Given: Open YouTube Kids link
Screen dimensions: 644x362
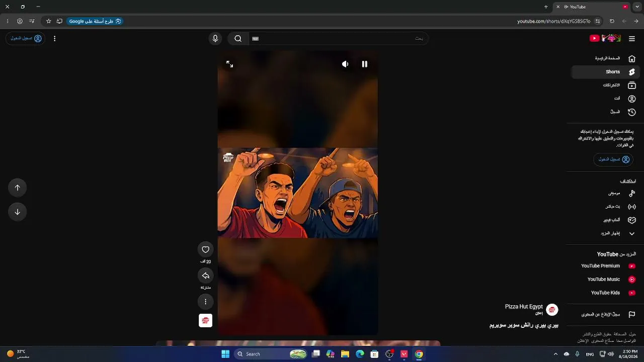Looking at the screenshot, I should coord(606,293).
